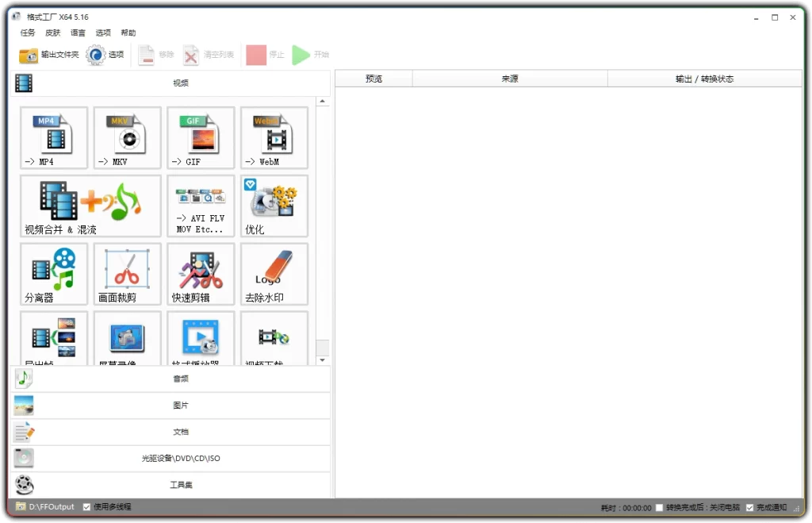Expand the 音频 category panel
This screenshot has width=812, height=523.
179,379
